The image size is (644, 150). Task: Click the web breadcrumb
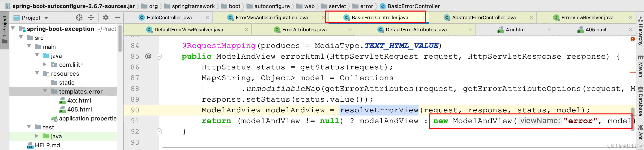pyautogui.click(x=305, y=6)
